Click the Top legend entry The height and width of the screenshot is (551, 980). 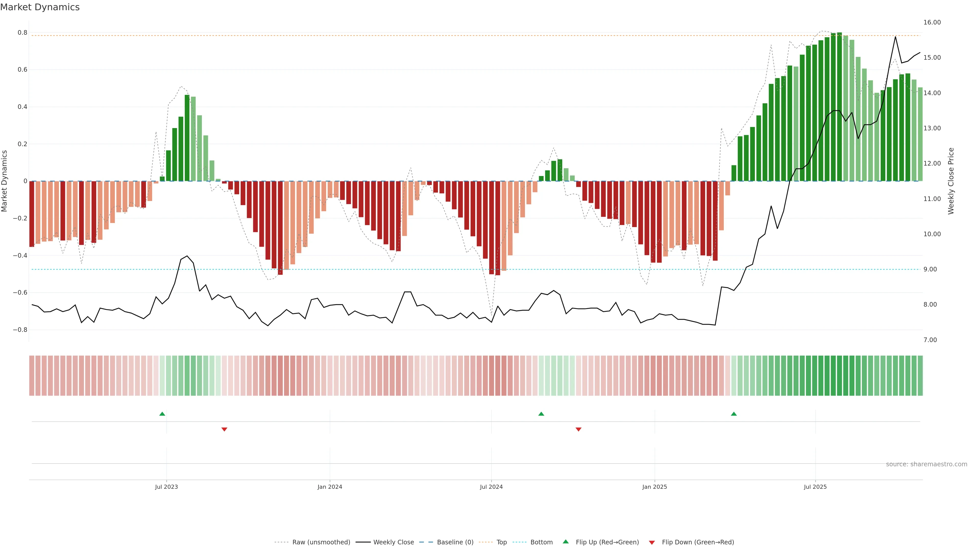tap(501, 542)
